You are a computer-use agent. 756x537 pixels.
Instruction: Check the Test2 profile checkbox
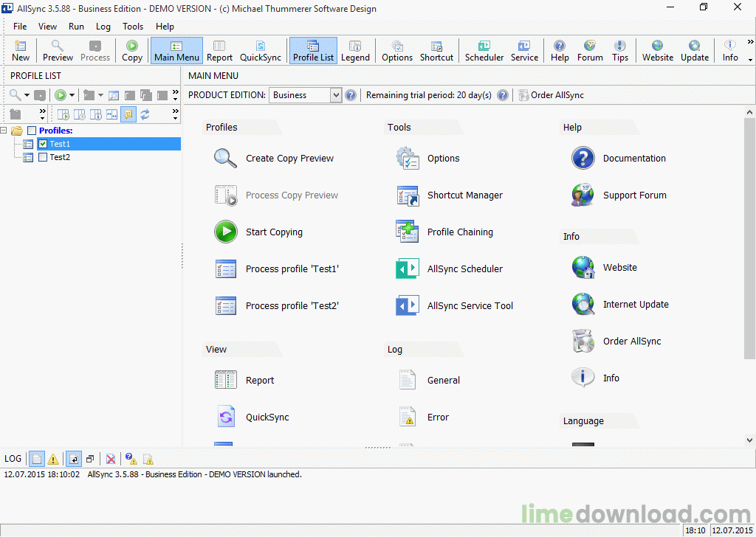[x=43, y=157]
